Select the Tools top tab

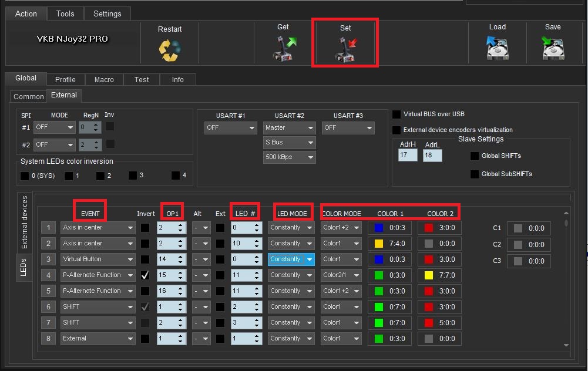[65, 14]
